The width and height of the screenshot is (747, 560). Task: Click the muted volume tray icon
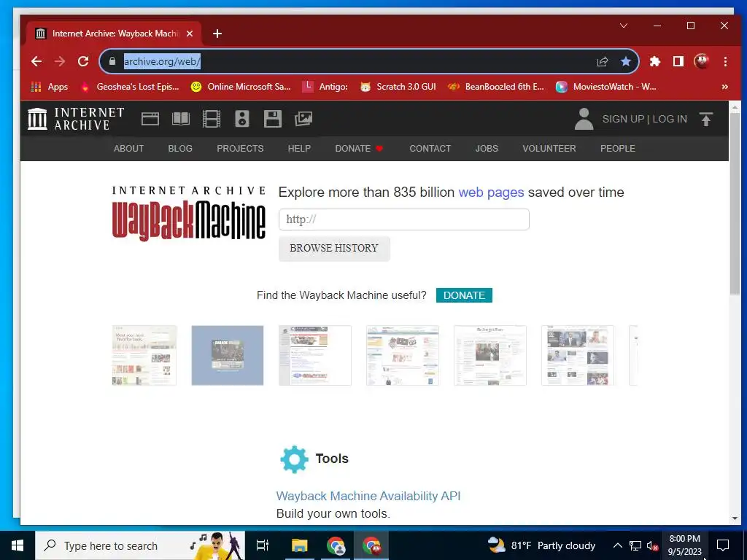652,545
